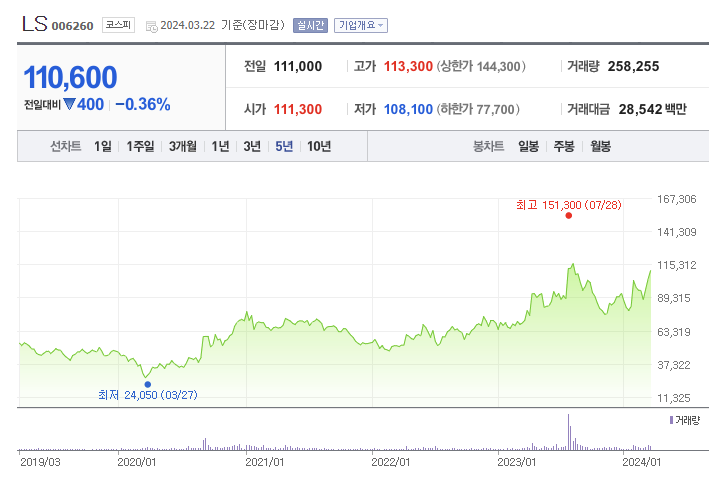The width and height of the screenshot is (709, 477).
Task: Click the 최고 151,300 (07/28) label
Action: [569, 205]
